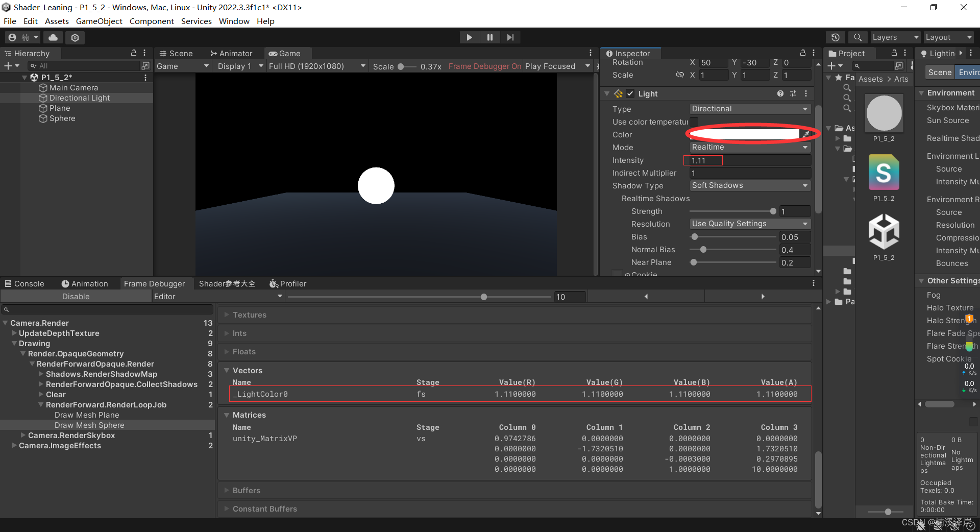Open the Undo History icon
This screenshot has width=980, height=532.
(x=835, y=37)
